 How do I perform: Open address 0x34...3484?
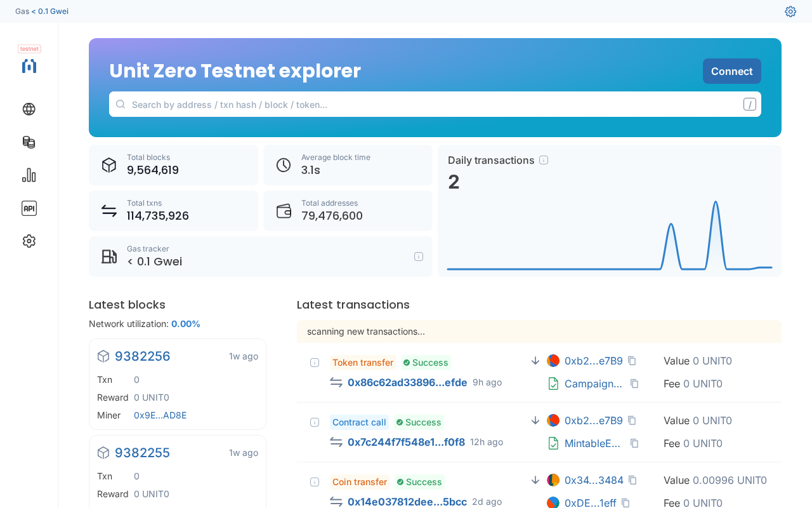pyautogui.click(x=594, y=480)
